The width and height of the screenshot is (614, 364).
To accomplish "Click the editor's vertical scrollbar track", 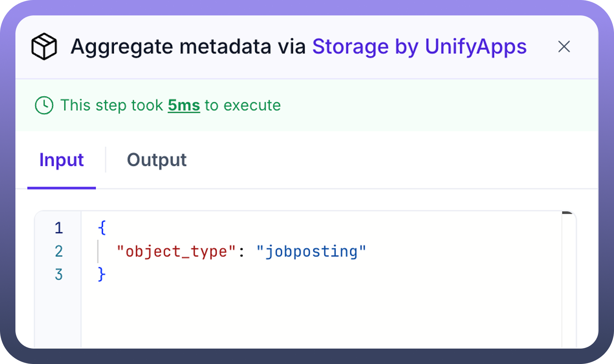I will coord(568,278).
